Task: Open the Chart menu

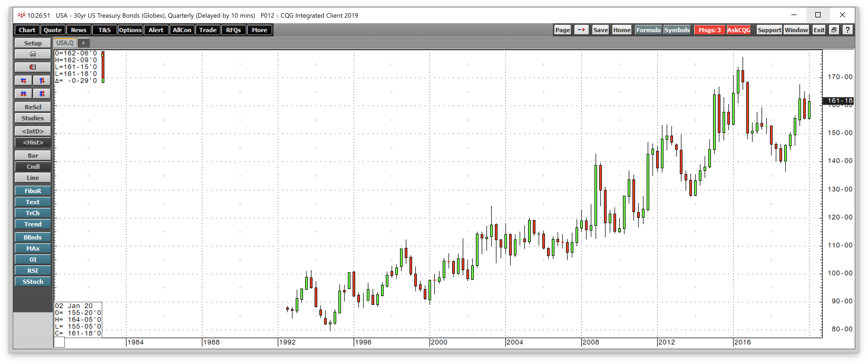Action: point(27,30)
